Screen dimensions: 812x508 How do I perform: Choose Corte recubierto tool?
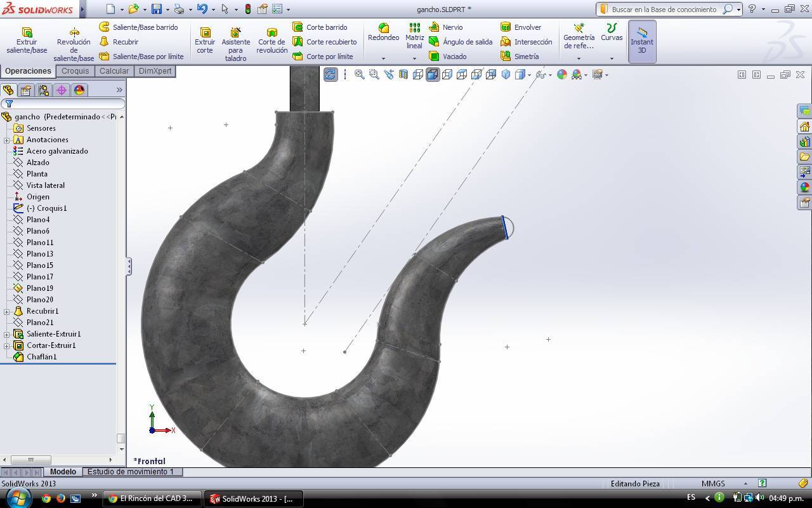coord(324,42)
